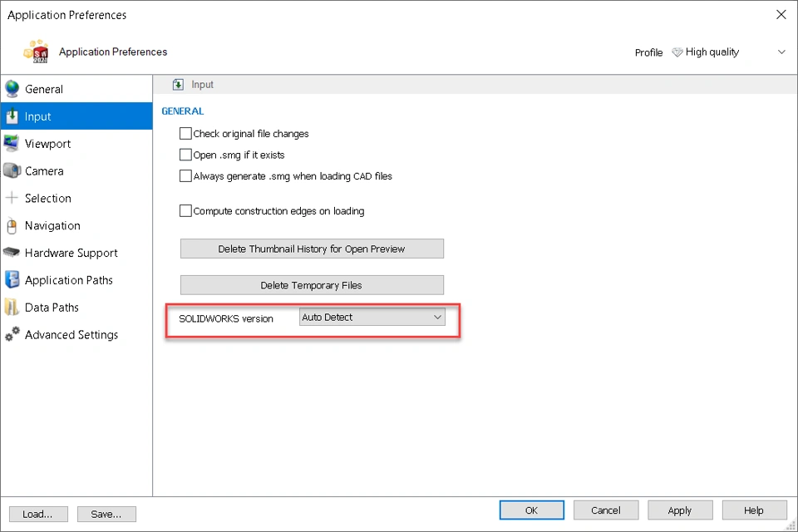Open the SOLIDWORKS version dropdown
Image resolution: width=798 pixels, height=532 pixels.
pyautogui.click(x=372, y=318)
